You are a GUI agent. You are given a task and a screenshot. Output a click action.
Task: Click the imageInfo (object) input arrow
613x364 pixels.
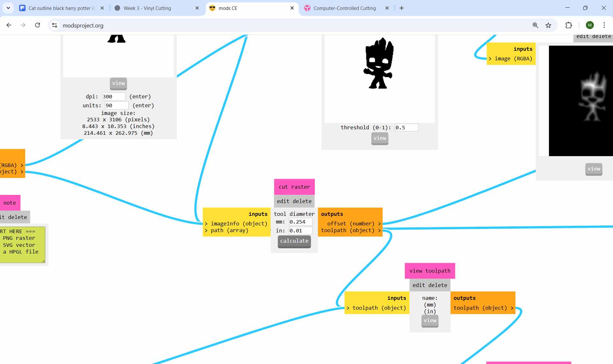[x=206, y=224]
